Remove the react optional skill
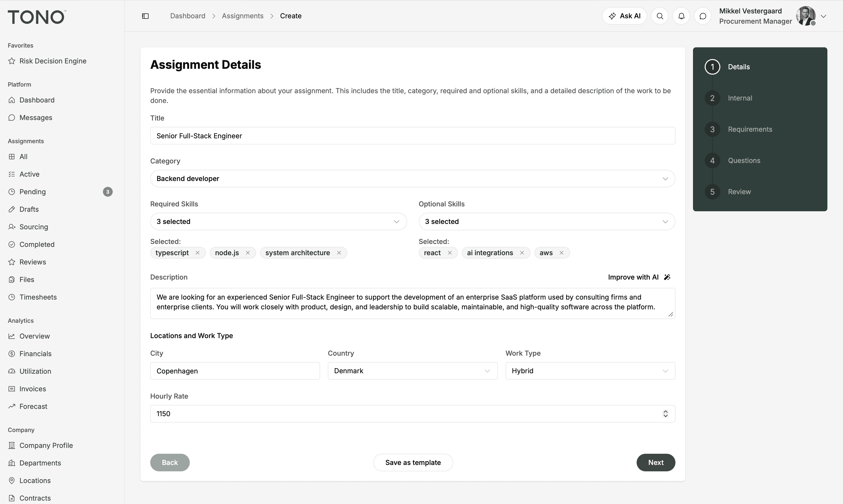The width and height of the screenshot is (843, 504). click(450, 253)
